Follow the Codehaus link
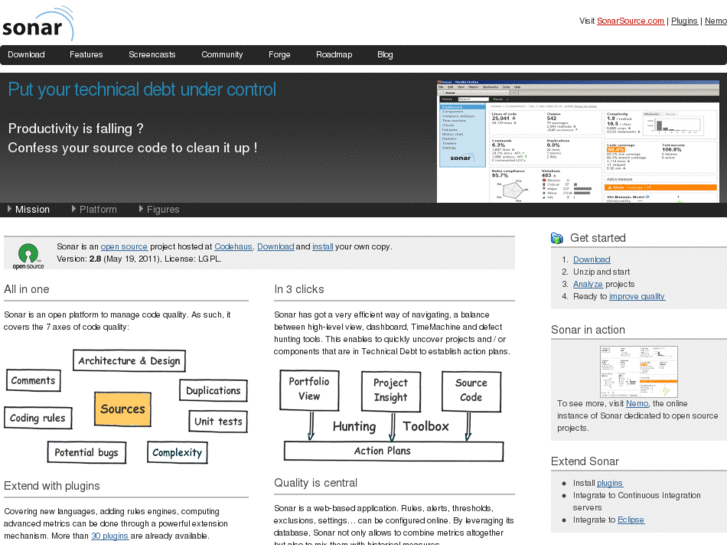727x545 pixels. [x=233, y=247]
